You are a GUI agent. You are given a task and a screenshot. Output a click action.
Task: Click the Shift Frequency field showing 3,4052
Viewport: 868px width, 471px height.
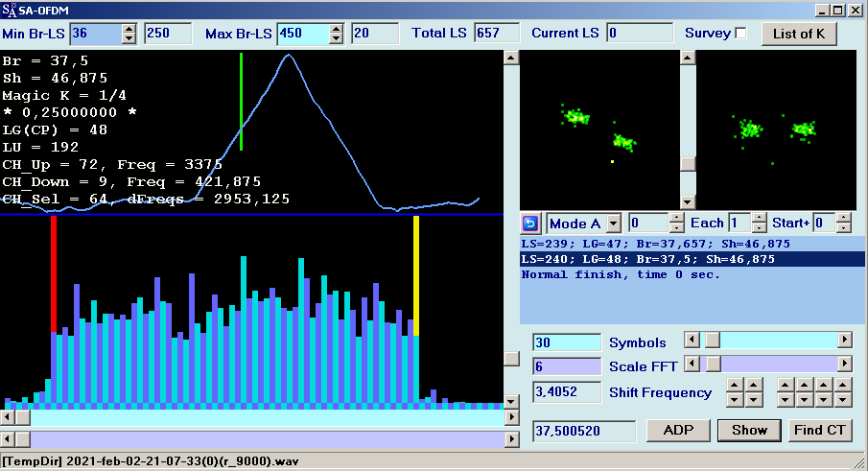[x=567, y=391]
